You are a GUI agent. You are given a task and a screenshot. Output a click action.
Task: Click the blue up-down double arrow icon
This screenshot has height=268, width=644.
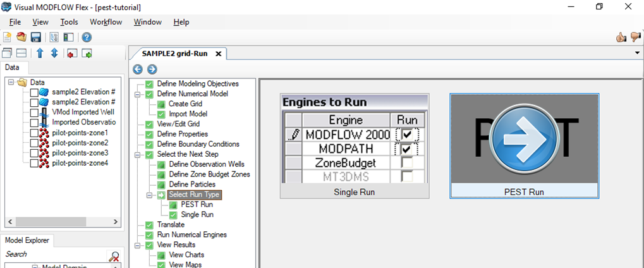[x=54, y=53]
